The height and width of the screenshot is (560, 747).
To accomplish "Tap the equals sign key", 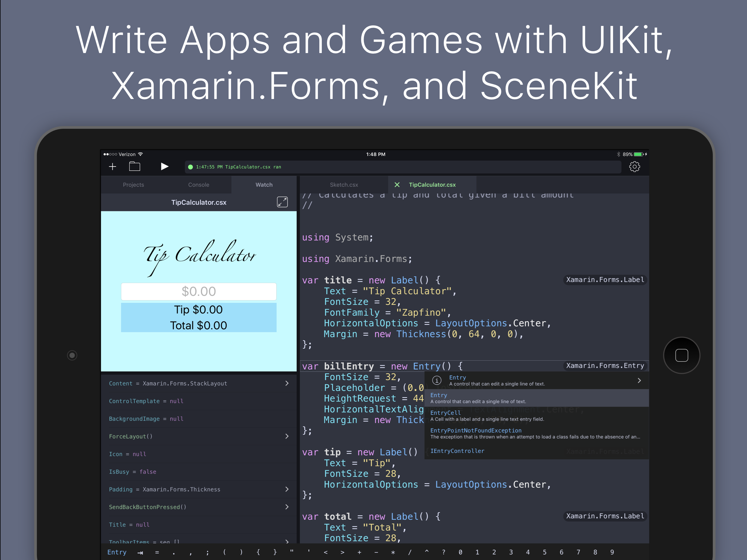I will point(157,553).
